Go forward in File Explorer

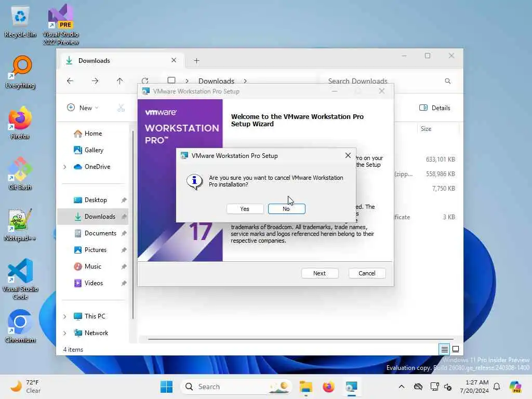(95, 81)
